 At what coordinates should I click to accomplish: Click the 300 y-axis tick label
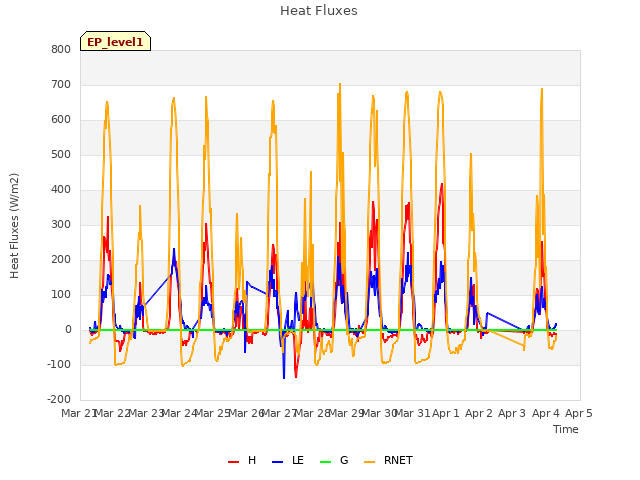tap(61, 224)
